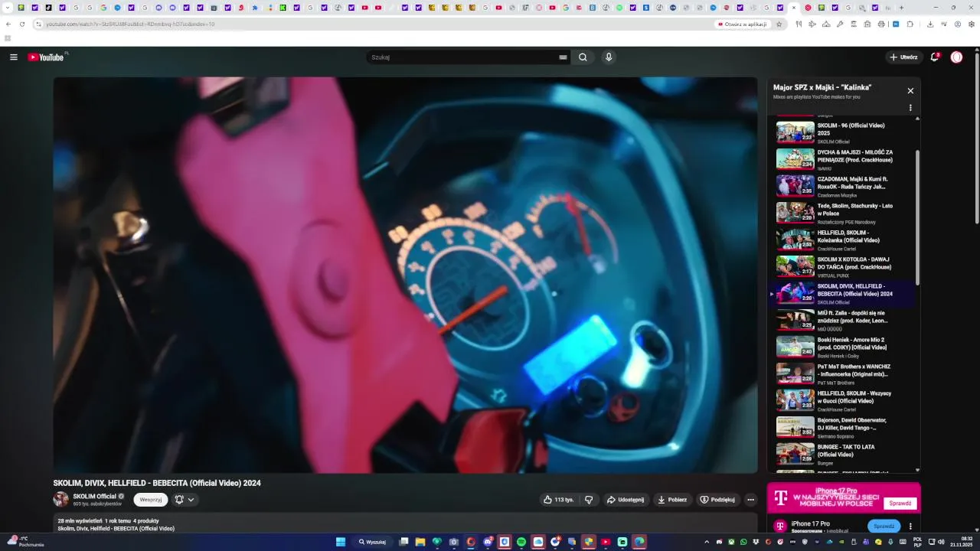Open the Windows Start menu
Image resolution: width=980 pixels, height=551 pixels.
point(341,542)
